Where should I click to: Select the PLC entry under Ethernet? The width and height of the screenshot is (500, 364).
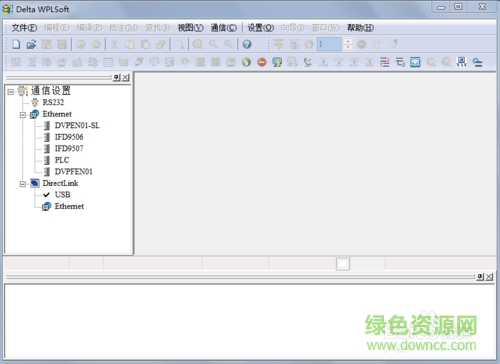[x=62, y=160]
